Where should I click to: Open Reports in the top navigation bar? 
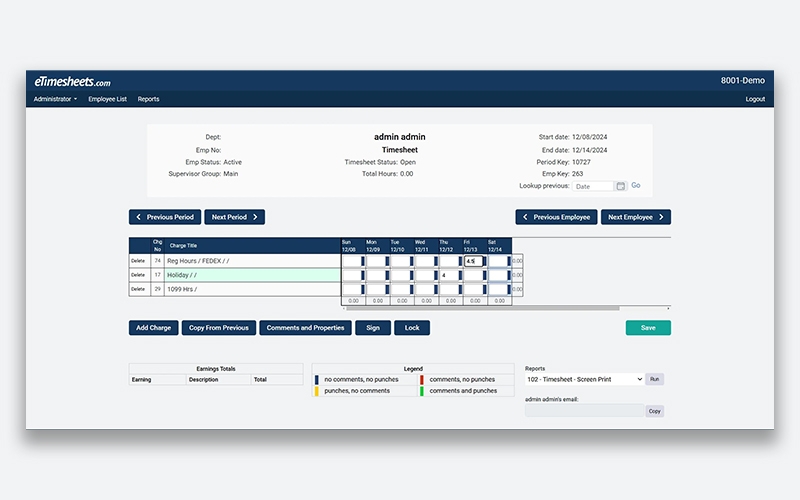(148, 99)
